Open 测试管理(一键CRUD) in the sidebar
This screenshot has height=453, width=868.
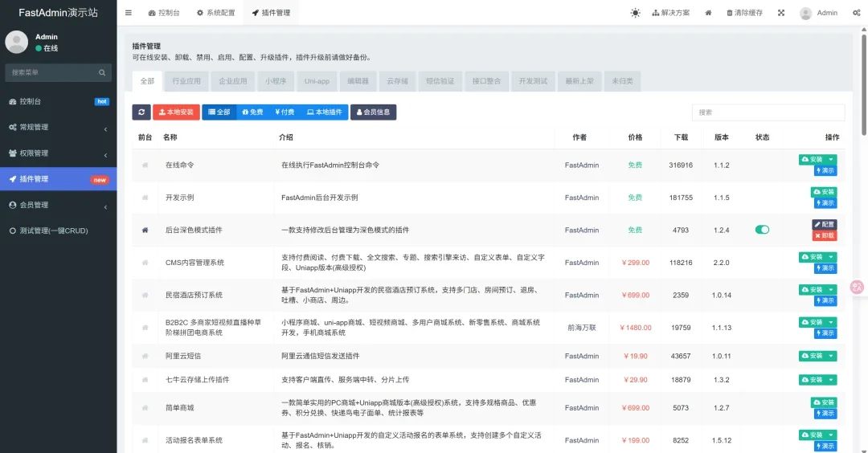(58, 231)
